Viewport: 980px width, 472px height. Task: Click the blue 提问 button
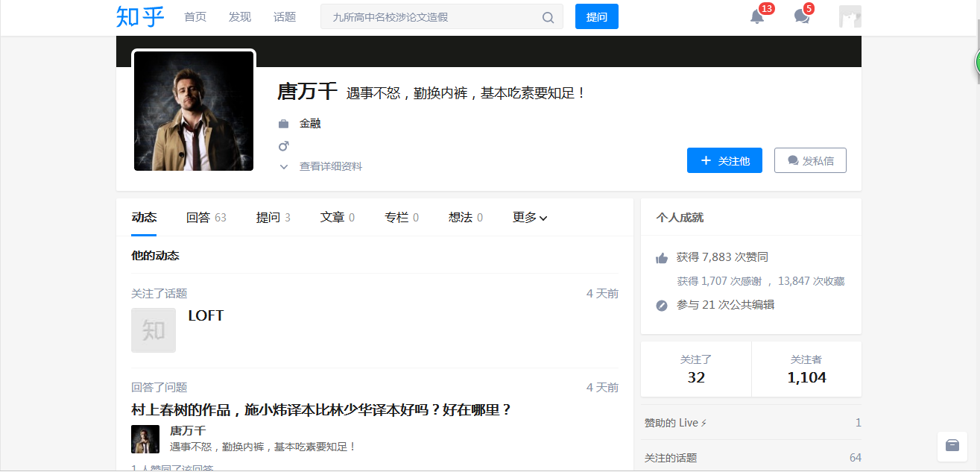(x=597, y=16)
